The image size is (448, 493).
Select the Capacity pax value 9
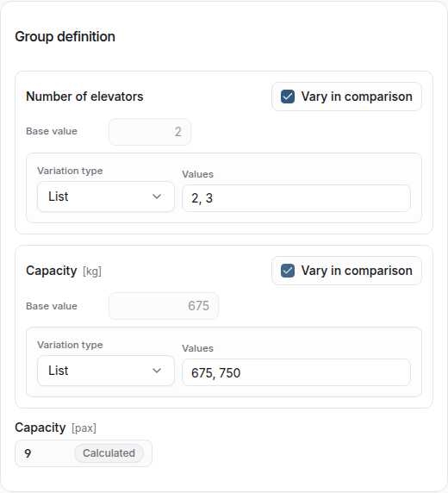(x=28, y=453)
